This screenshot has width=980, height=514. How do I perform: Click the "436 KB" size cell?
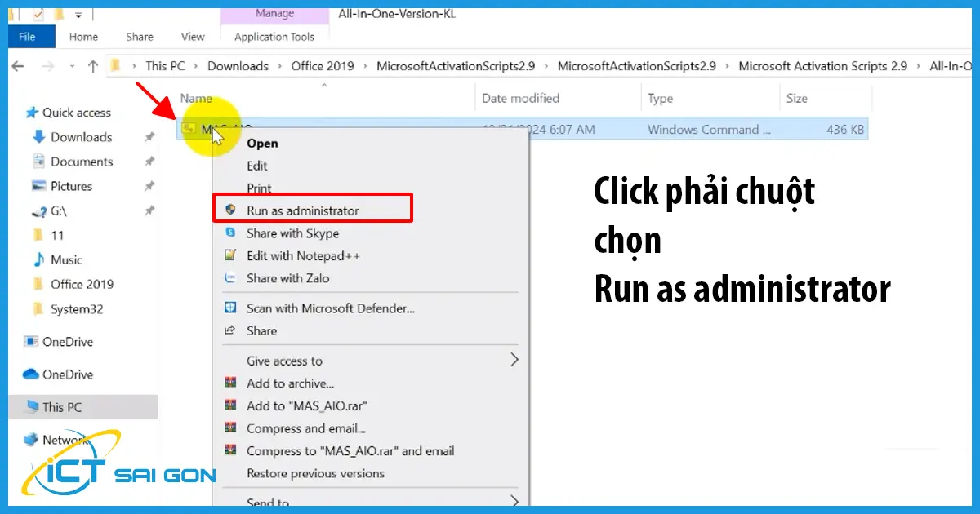tap(844, 129)
